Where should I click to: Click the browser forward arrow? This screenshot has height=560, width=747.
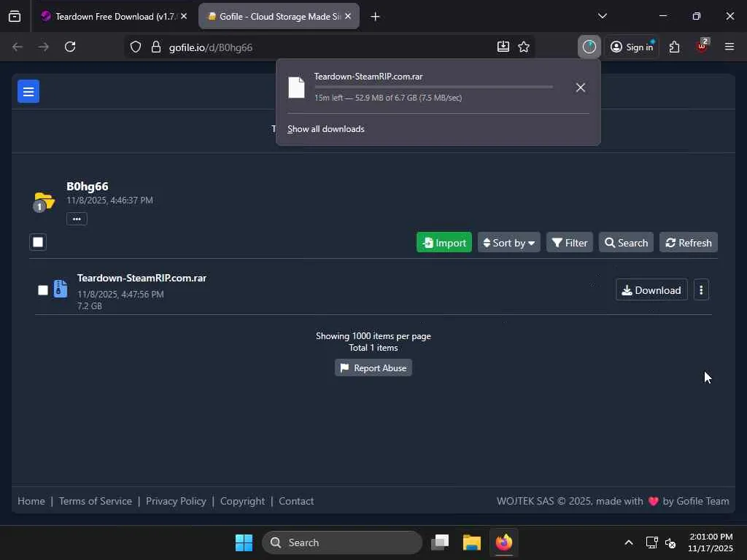(43, 47)
